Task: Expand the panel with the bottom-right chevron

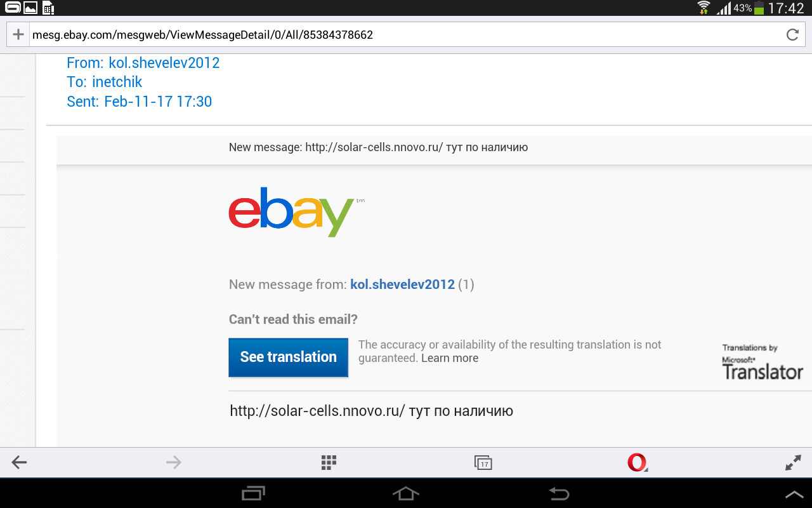Action: [794, 494]
